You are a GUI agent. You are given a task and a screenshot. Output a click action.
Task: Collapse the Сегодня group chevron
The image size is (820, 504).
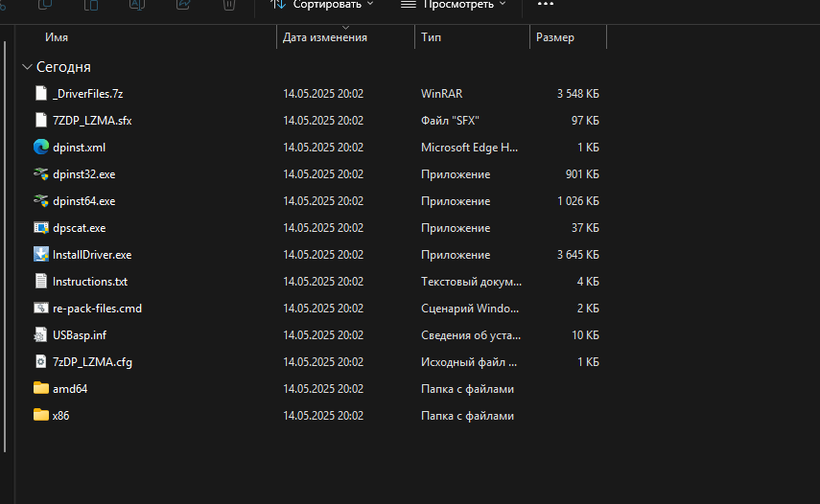[x=25, y=67]
